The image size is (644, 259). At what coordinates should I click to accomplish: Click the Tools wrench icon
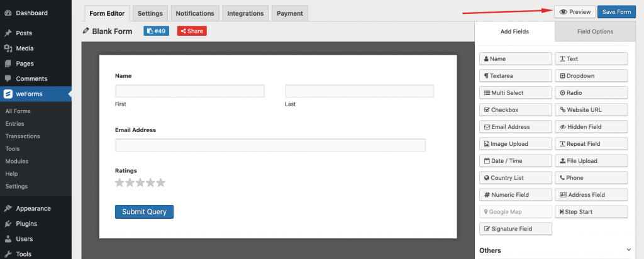8,254
